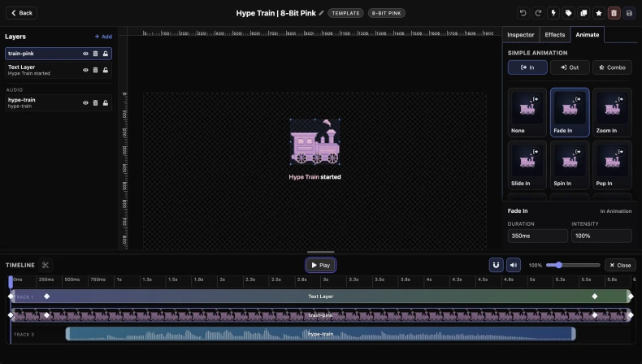Click the TEMPLATE badge
642x364 pixels.
coord(345,13)
